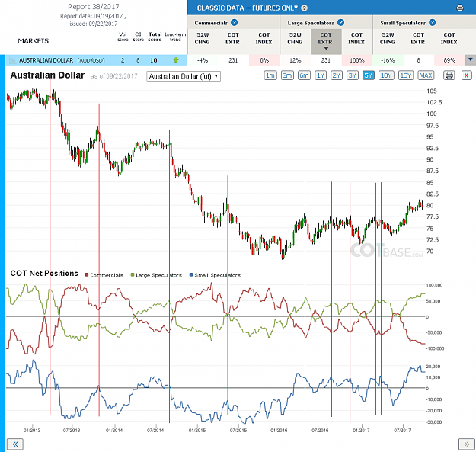476x452 pixels.
Task: Print the Australian Dollar chart
Action: (449, 75)
